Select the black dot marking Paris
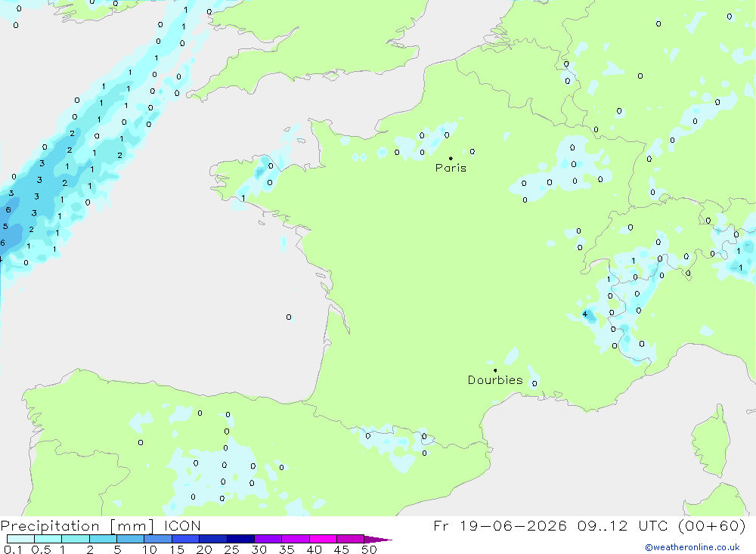Viewport: 756px width, 554px height. 451,158
